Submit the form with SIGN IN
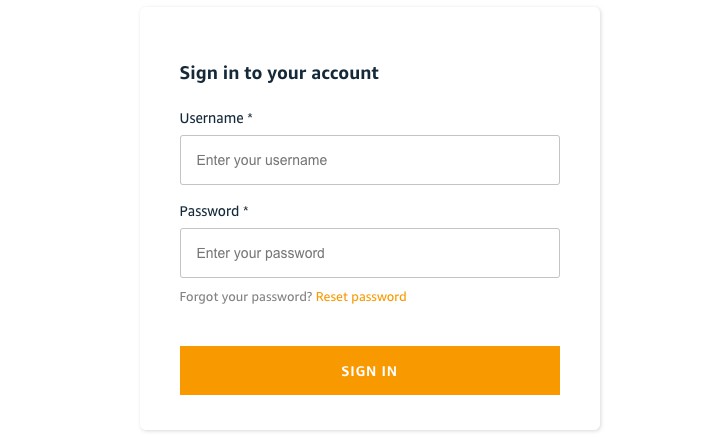The height and width of the screenshot is (437, 711). (x=369, y=371)
